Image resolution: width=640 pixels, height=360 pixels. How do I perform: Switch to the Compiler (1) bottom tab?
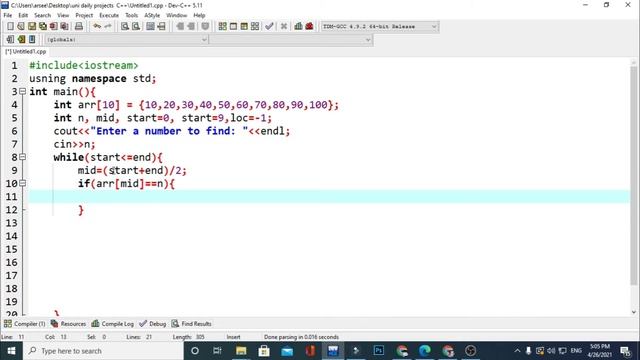24,324
